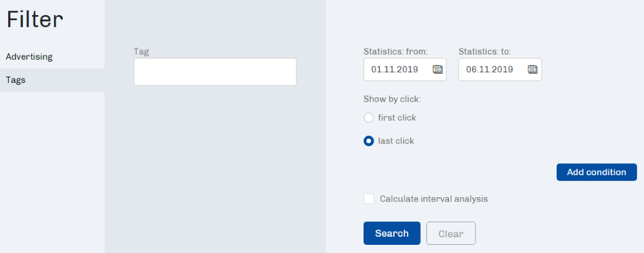Viewport: 644px width, 253px height.
Task: Open calendar picker for Statistics from date
Action: 438,69
